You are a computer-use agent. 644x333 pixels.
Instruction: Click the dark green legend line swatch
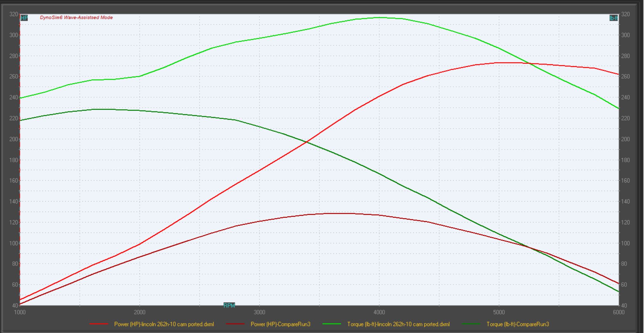(471, 324)
